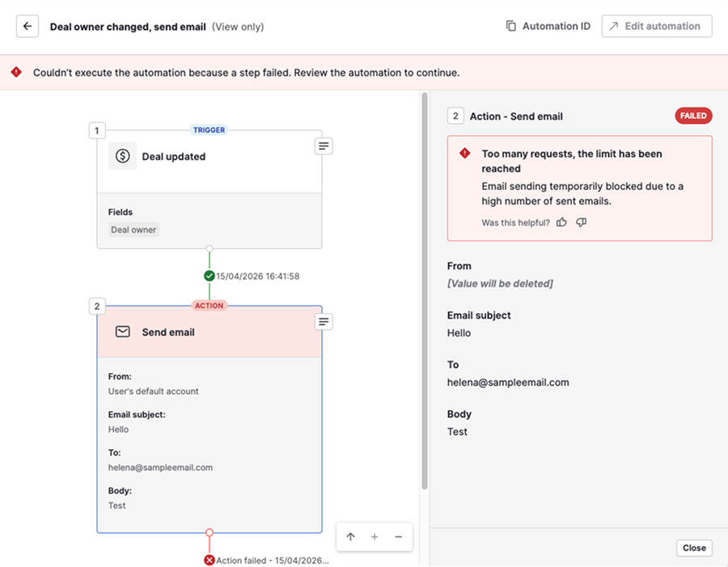
Task: Click the back arrow button
Action: 28,27
